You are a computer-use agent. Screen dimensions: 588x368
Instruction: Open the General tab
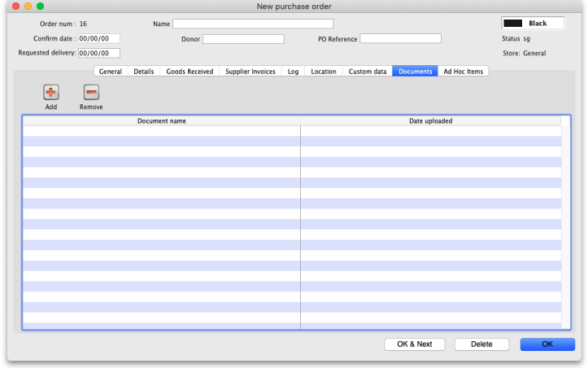[110, 72]
